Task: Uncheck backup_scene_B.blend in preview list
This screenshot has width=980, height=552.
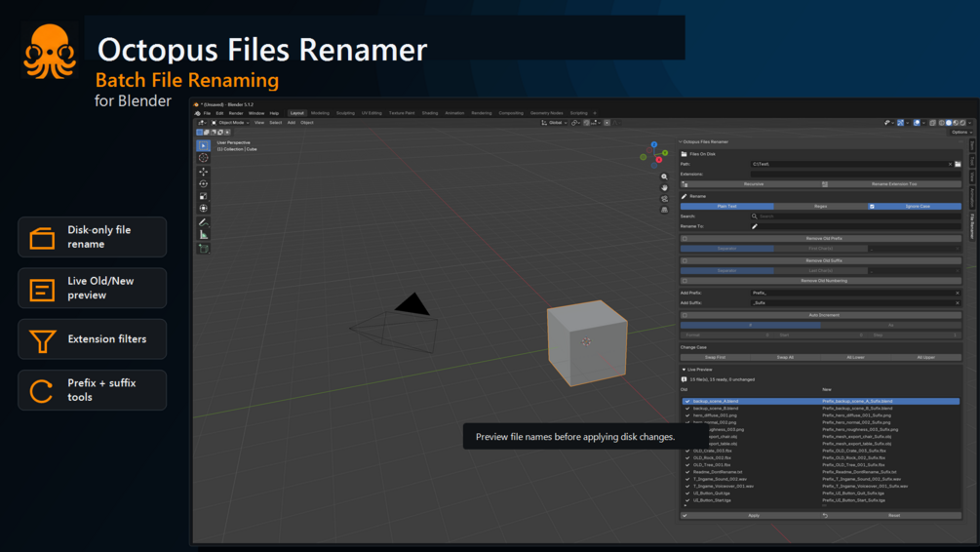Action: [687, 409]
